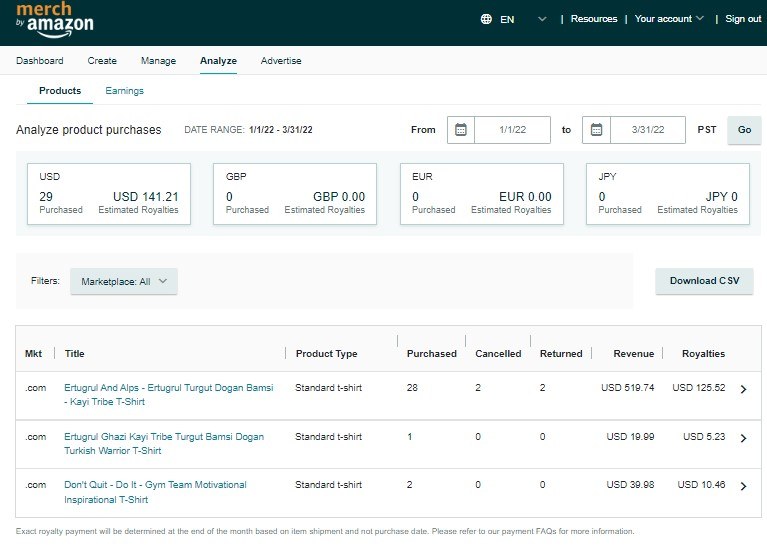The height and width of the screenshot is (552, 767).
Task: Select the Products sub-tab
Action: click(x=60, y=91)
